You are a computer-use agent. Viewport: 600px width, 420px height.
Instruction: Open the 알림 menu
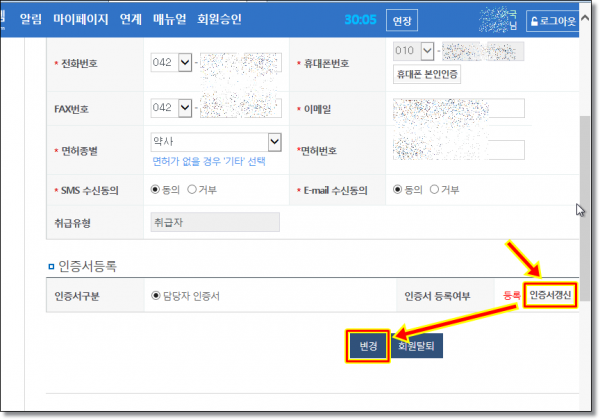[x=31, y=19]
